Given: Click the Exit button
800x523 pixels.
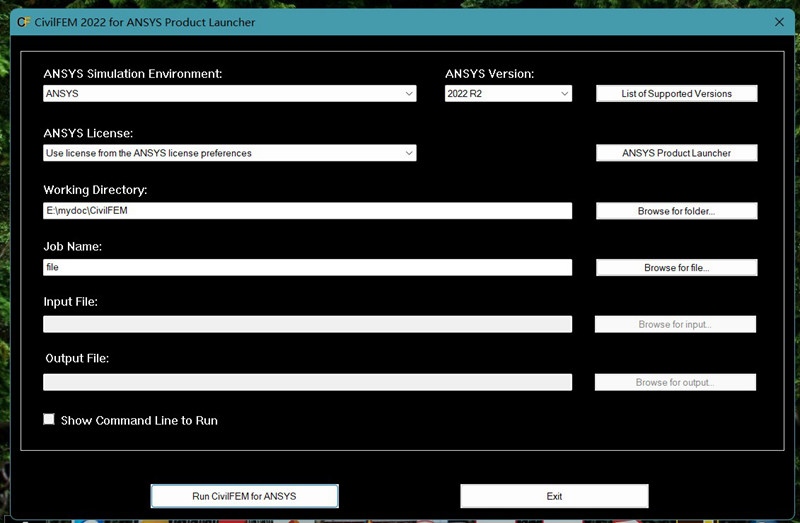Looking at the screenshot, I should [554, 496].
